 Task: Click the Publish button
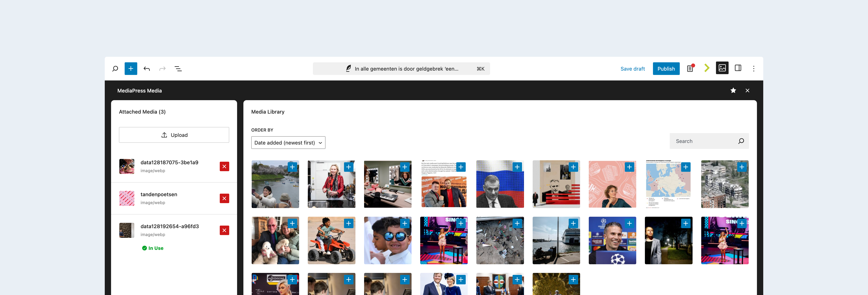[666, 68]
